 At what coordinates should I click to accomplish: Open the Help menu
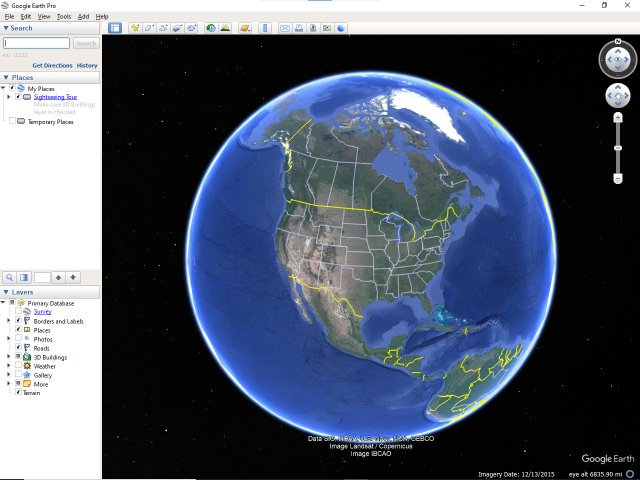pos(102,17)
